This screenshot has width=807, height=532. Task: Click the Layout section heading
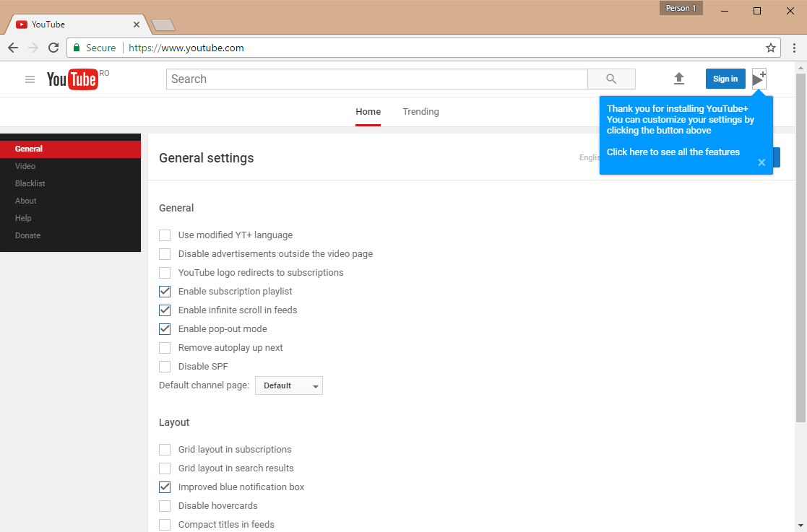[174, 422]
